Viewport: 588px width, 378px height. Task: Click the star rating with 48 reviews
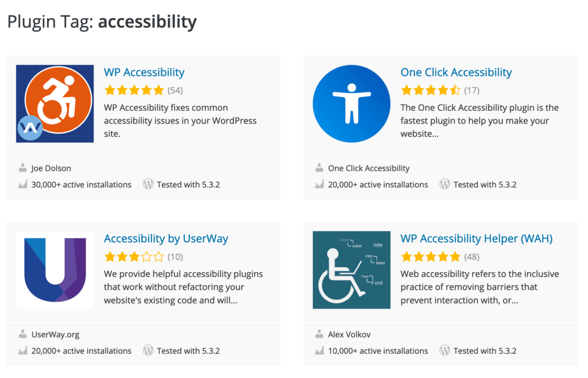coord(431,256)
